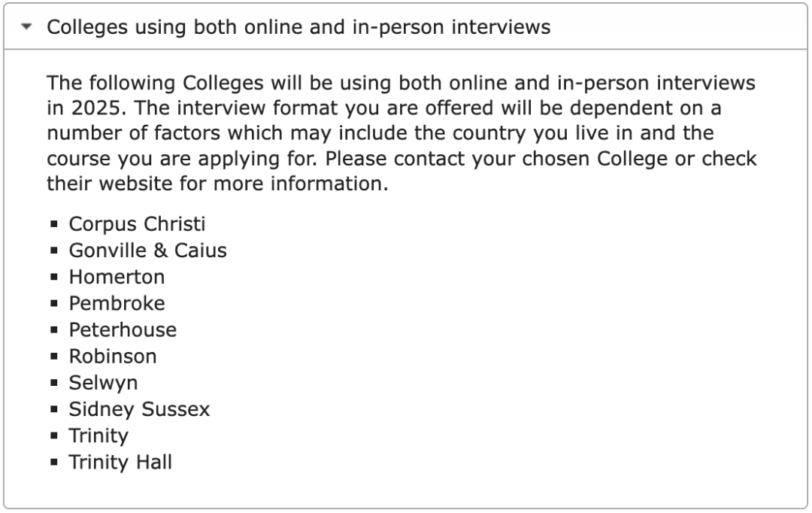
Task: Click the Gonville & Caius list entry
Action: 147,250
